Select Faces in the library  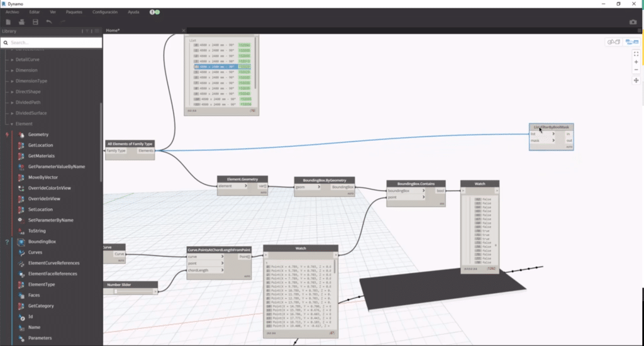click(34, 295)
